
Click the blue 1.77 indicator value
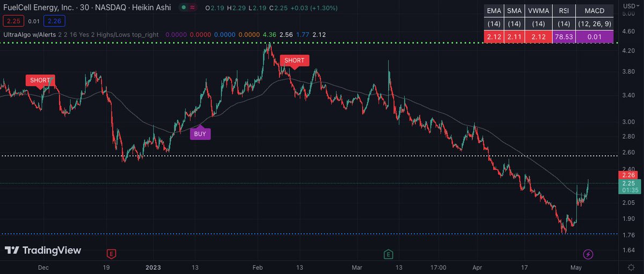click(303, 34)
